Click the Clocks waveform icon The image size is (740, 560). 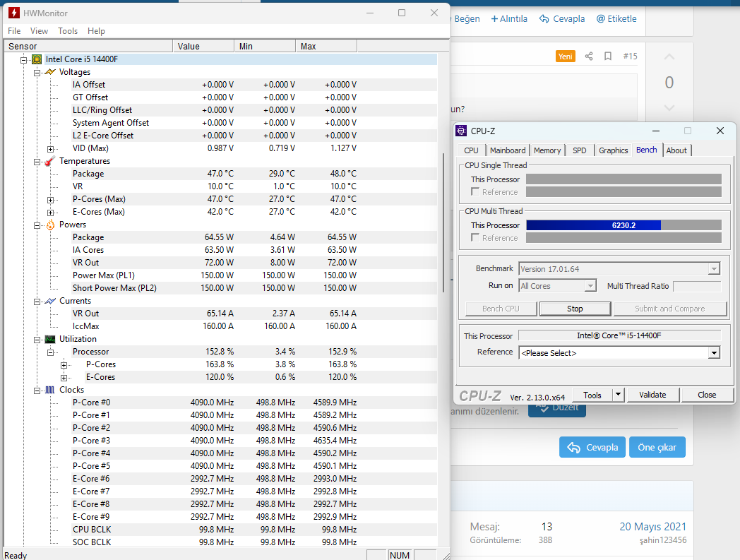pos(50,390)
